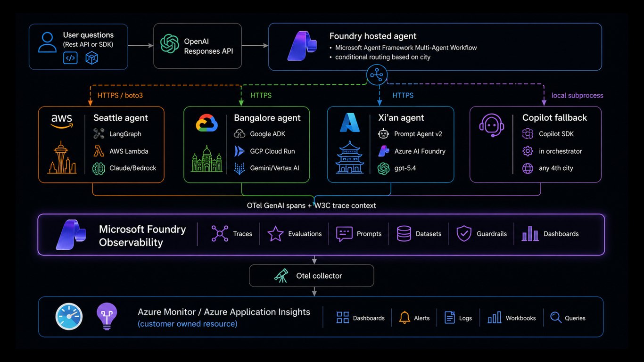The height and width of the screenshot is (362, 644).
Task: Click the Logs document item
Action: (458, 318)
